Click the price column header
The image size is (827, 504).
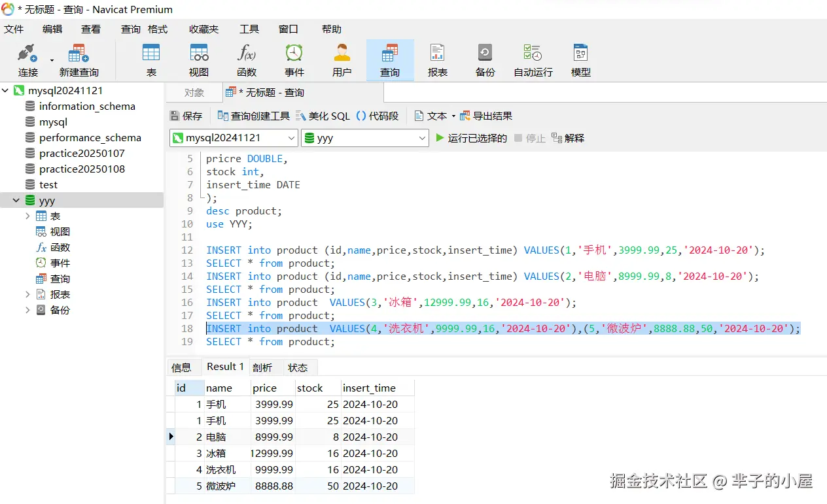point(273,388)
